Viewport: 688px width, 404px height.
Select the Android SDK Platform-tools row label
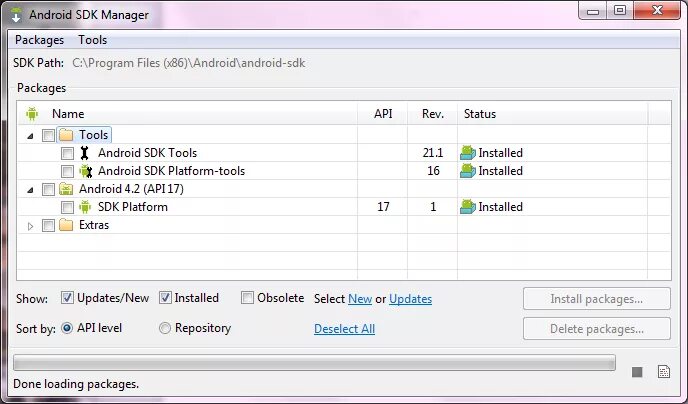coord(172,171)
